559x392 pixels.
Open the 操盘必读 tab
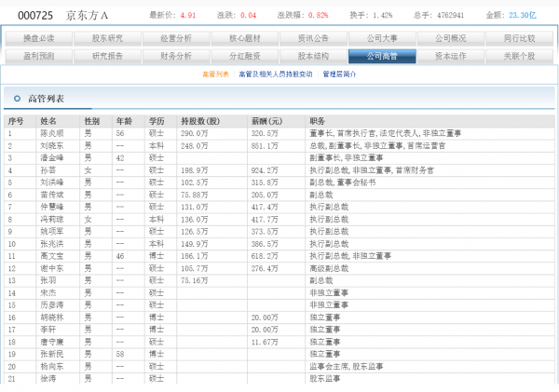(39, 38)
